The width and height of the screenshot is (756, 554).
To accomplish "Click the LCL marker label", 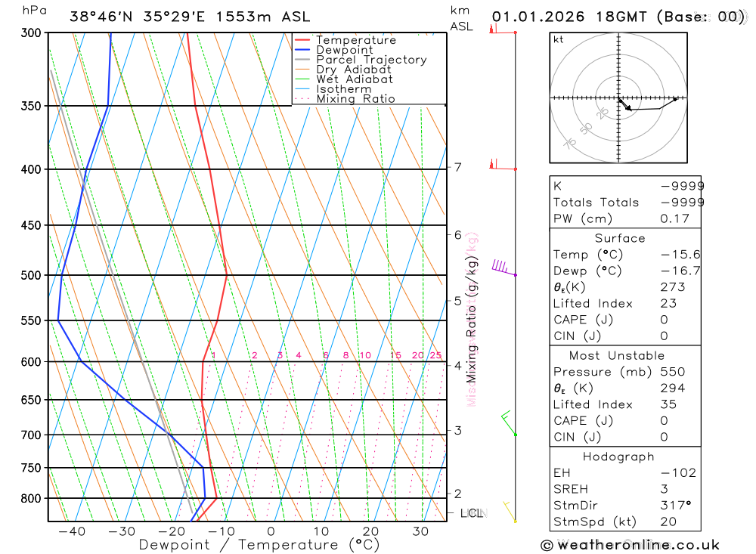I will pos(473,513).
